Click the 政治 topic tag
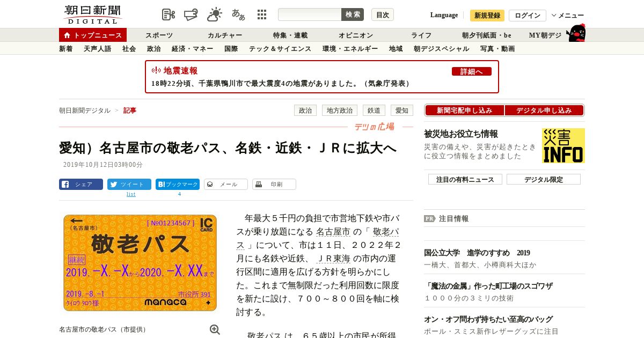Viewport: 644px width, 338px height. click(305, 111)
